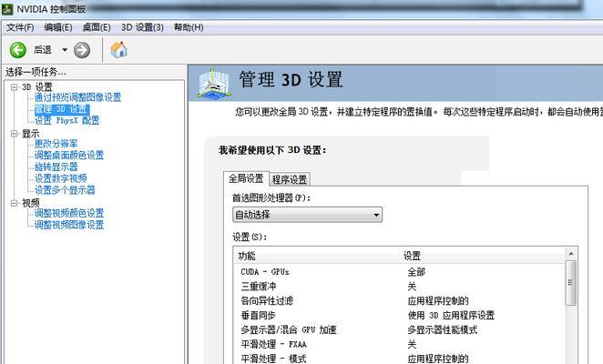Open the 自动选择 graphics processor dropdown
Image resolution: width=603 pixels, height=364 pixels.
tap(307, 215)
